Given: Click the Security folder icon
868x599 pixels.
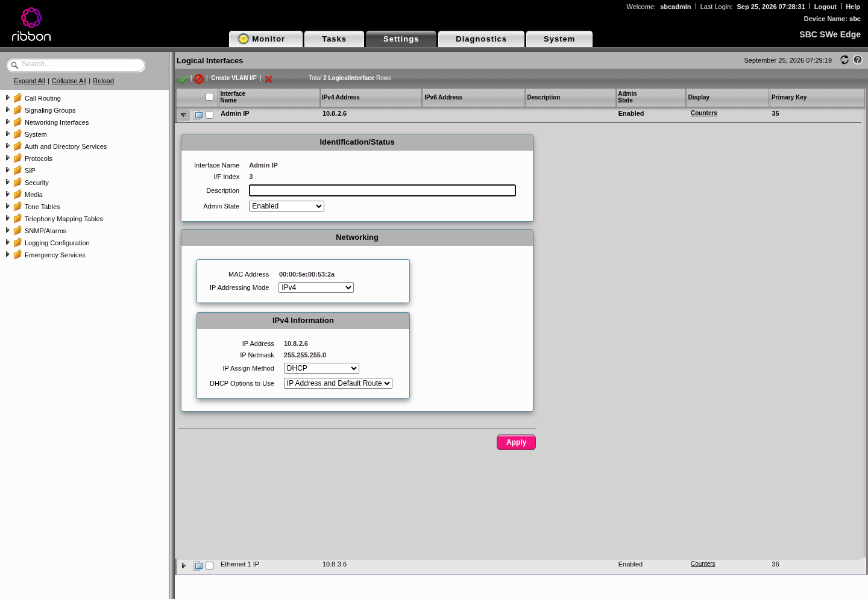Looking at the screenshot, I should 17,182.
